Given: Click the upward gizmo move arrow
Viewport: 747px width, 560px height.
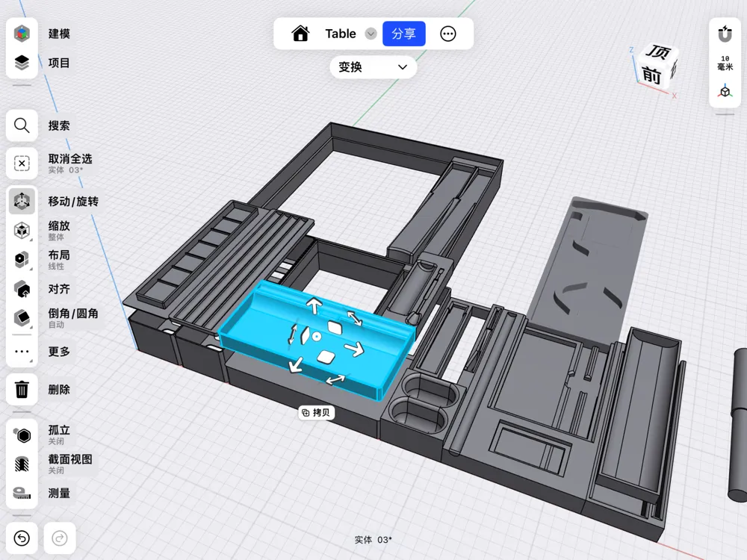Looking at the screenshot, I should point(314,305).
